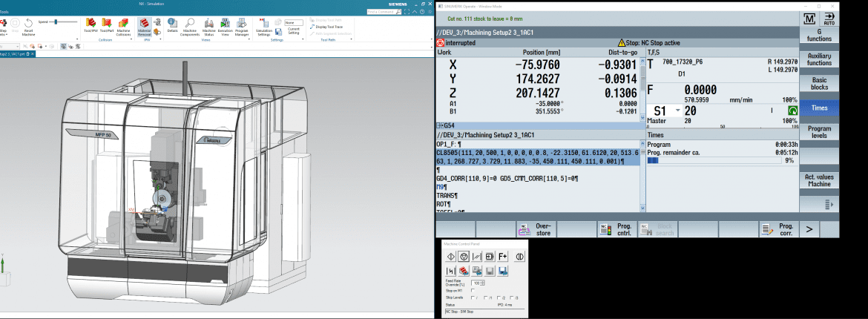
Task: Enable Skip Level /1 checkbox
Action: pos(485,297)
